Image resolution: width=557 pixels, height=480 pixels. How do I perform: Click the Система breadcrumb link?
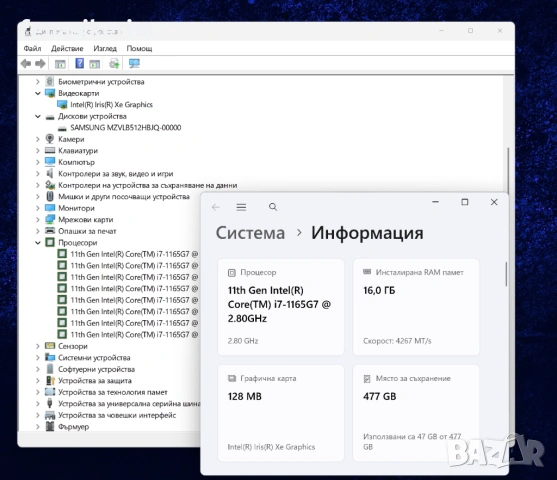tap(250, 233)
